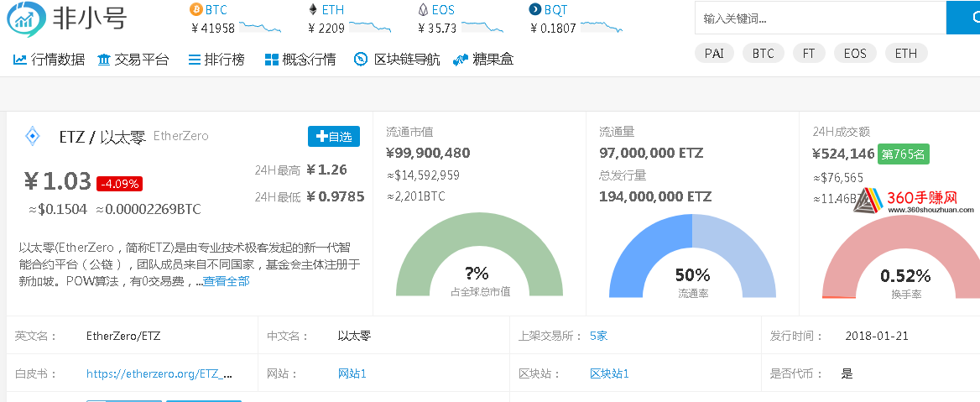980x402 pixels.
Task: Click the 交易平台 bank icon
Action: tap(104, 60)
